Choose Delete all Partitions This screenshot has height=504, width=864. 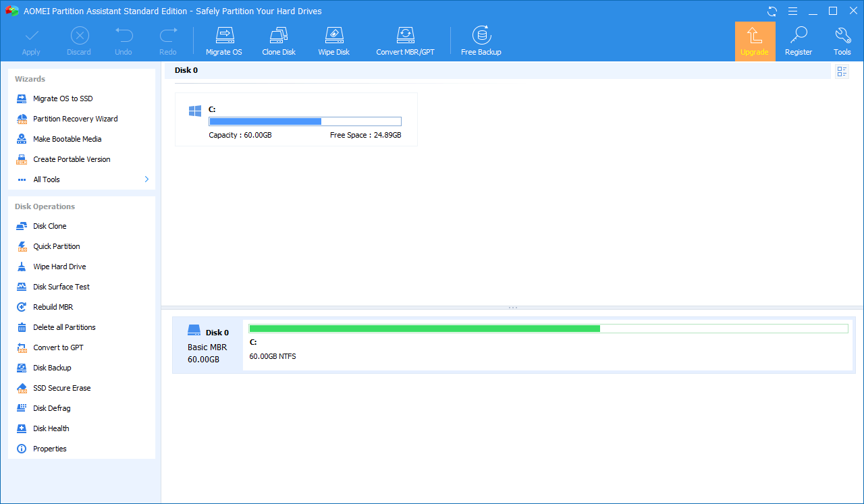pyautogui.click(x=64, y=327)
